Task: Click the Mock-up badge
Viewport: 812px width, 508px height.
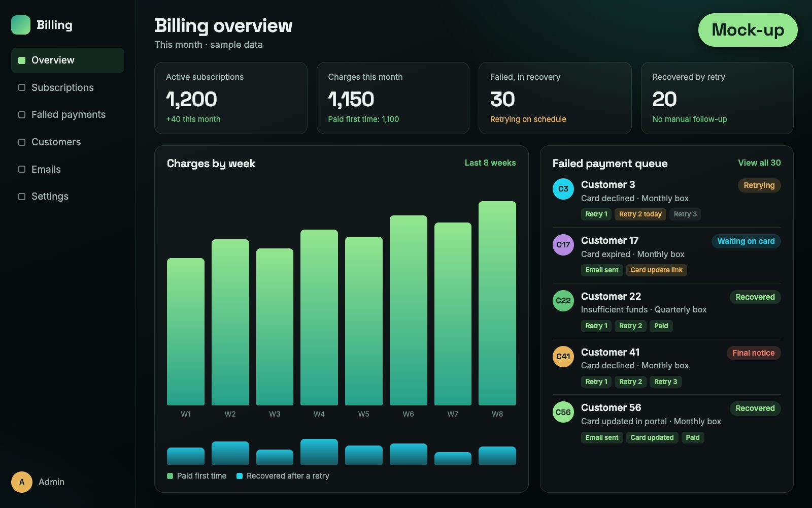Action: [x=748, y=30]
